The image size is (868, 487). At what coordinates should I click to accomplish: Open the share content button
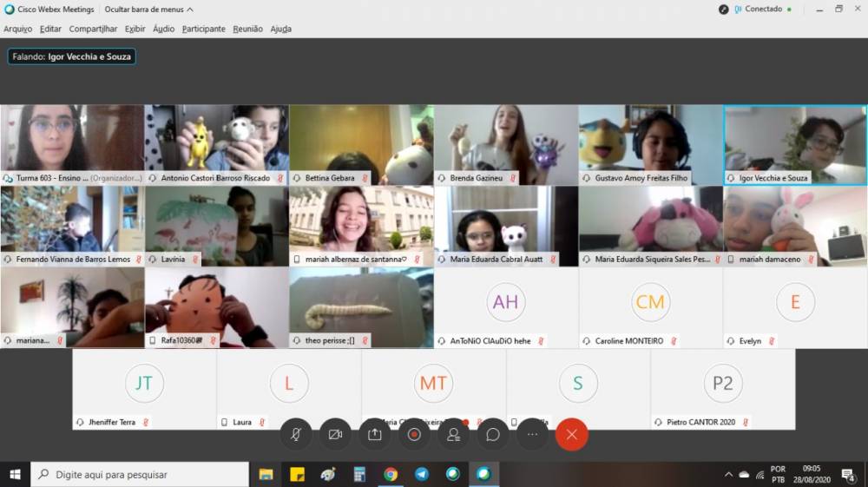[x=375, y=435]
